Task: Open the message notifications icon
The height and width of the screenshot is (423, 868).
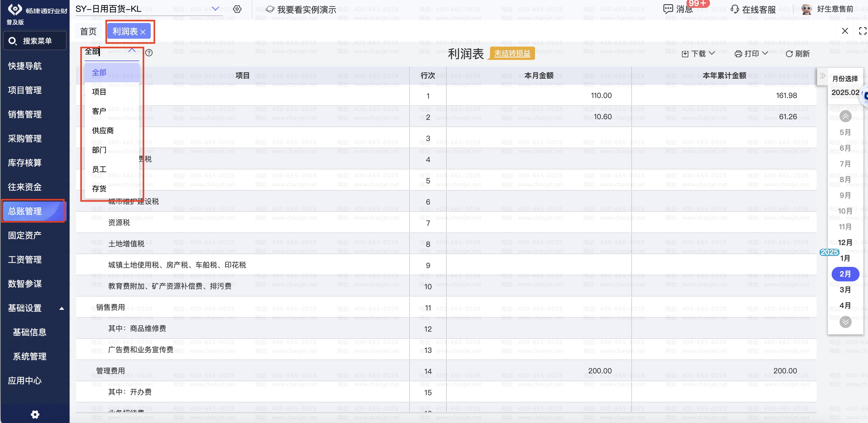Action: pos(668,9)
